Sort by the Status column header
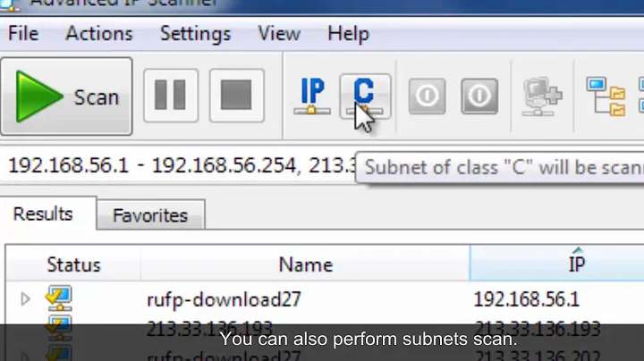The height and width of the screenshot is (361, 644). pyautogui.click(x=73, y=264)
